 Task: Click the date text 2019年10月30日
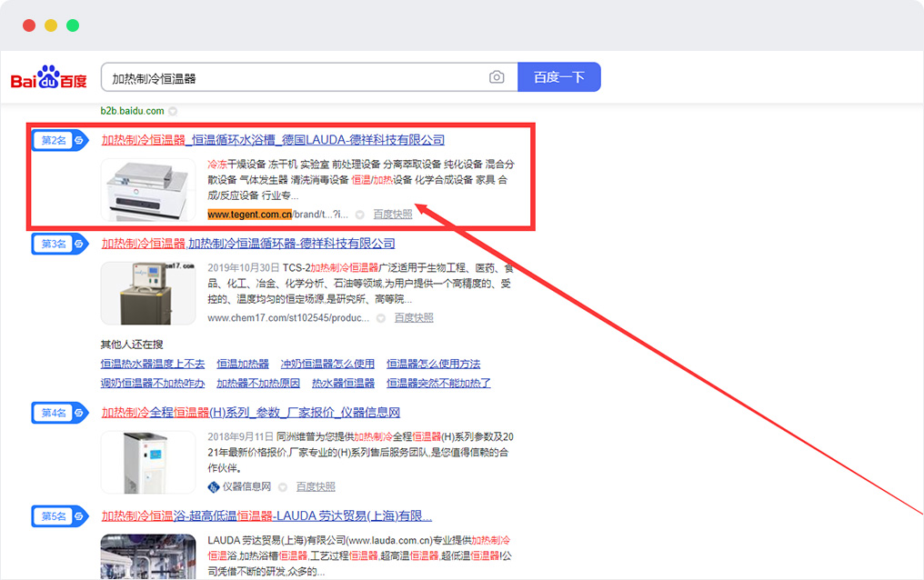point(244,268)
